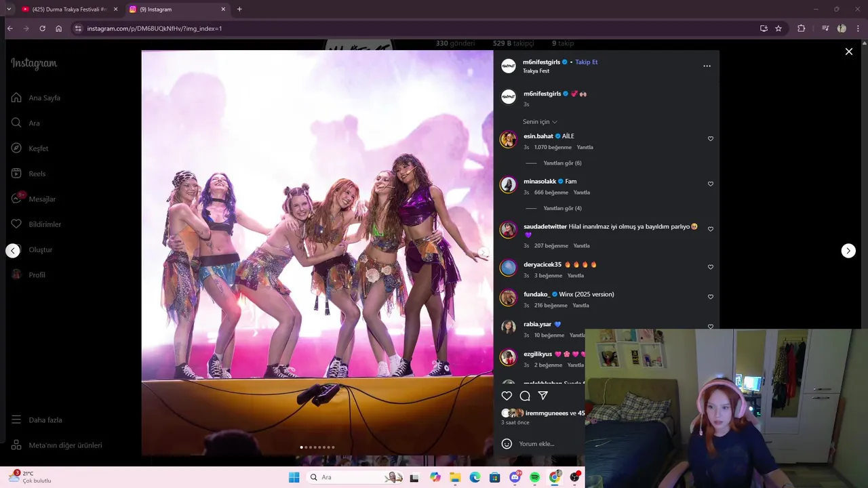Viewport: 868px width, 488px height.
Task: Open media controls icon in toolbar
Action: [825, 28]
